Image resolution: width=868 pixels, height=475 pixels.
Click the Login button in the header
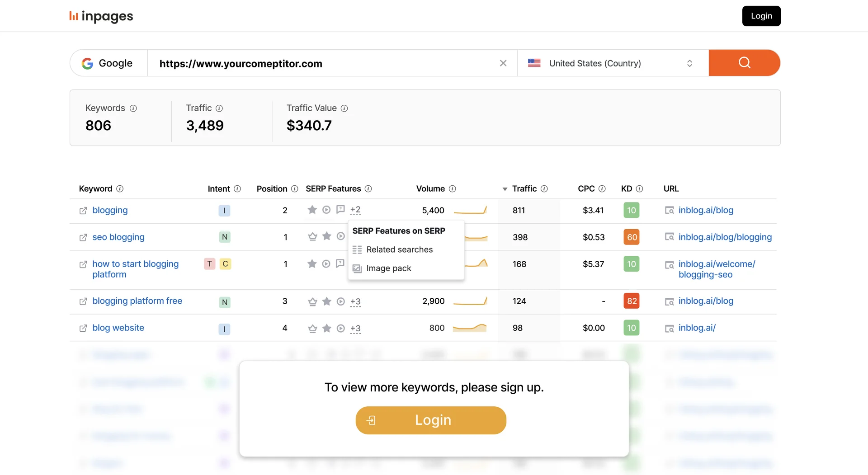click(x=761, y=16)
